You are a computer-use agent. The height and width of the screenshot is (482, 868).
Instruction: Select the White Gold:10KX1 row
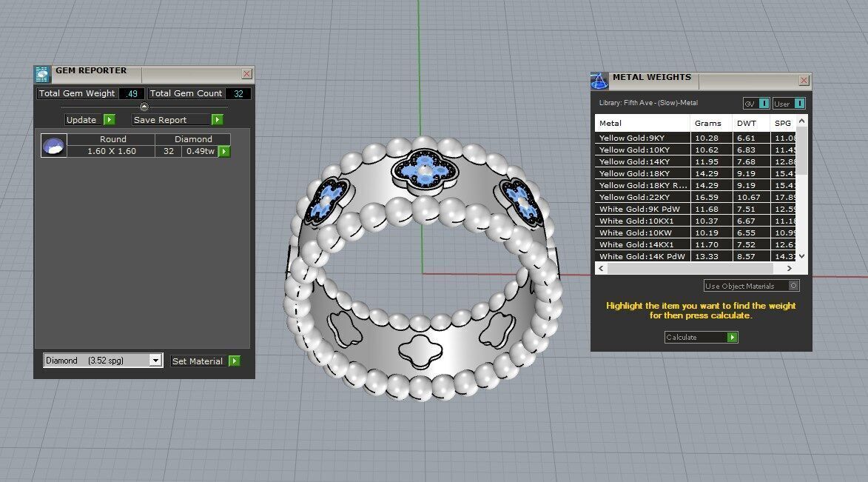point(696,221)
